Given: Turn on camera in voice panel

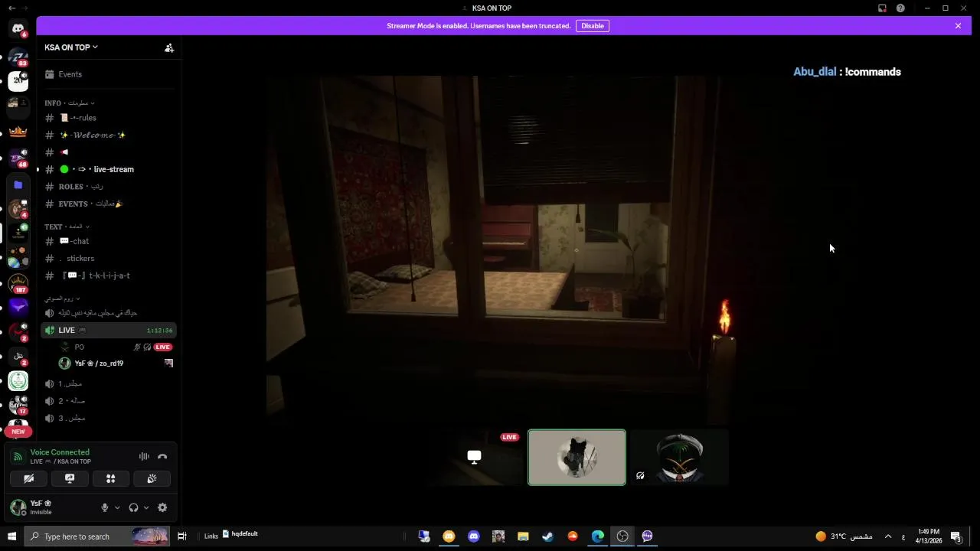Looking at the screenshot, I should 29,478.
